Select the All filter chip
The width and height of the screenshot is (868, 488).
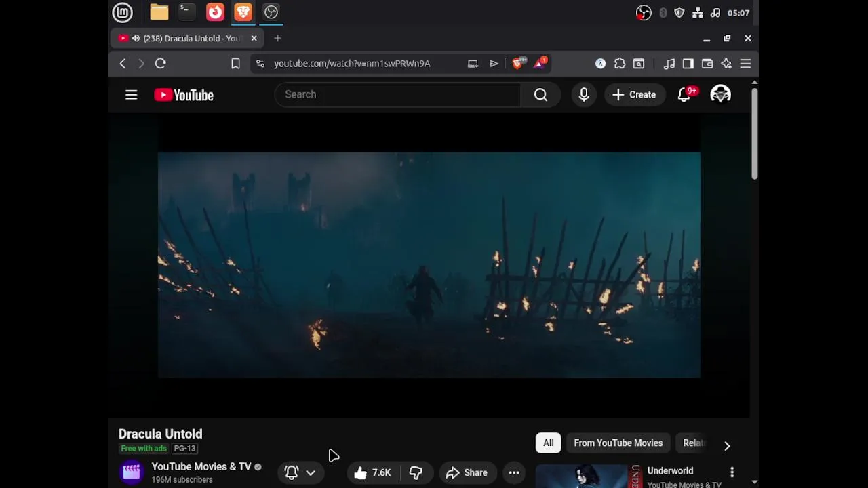(548, 443)
